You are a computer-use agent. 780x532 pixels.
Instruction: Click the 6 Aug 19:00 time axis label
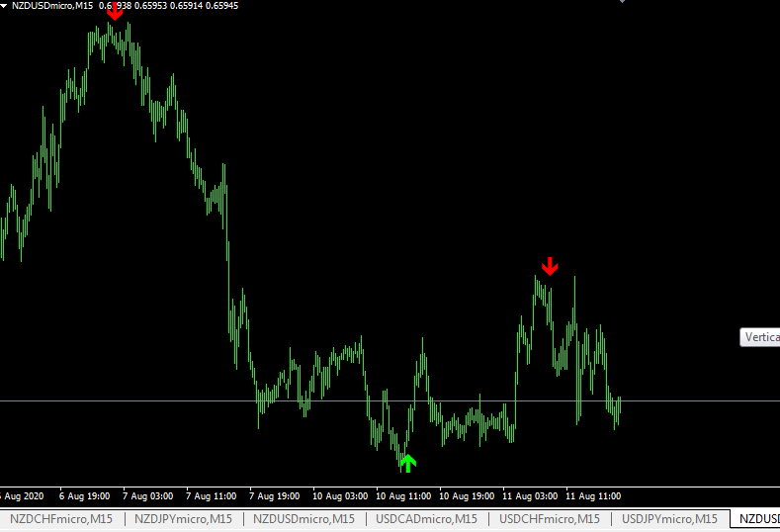point(84,495)
